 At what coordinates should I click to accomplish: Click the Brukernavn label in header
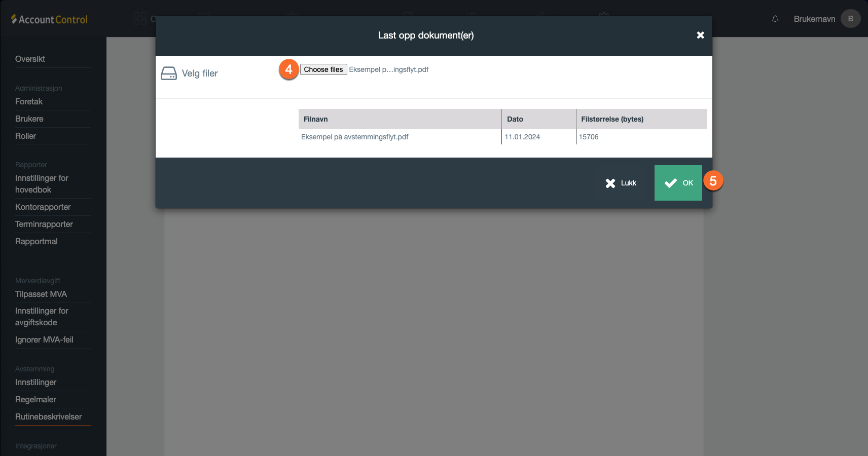pyautogui.click(x=814, y=19)
